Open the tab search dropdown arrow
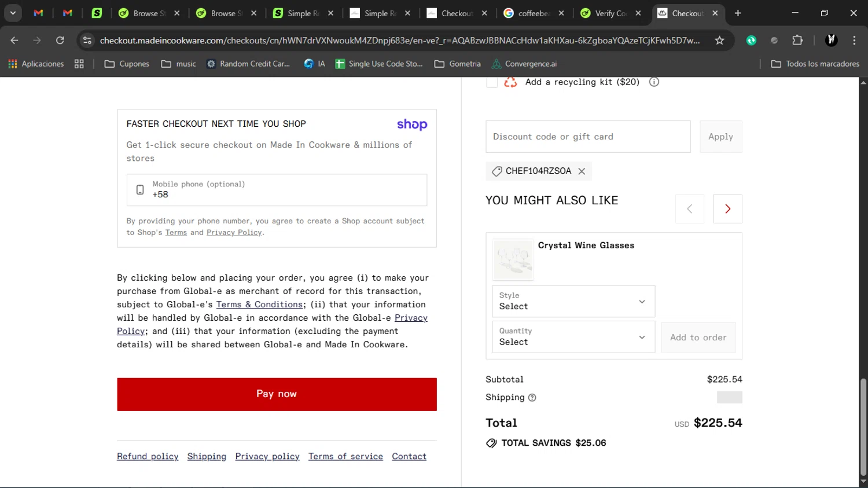This screenshot has width=868, height=488. pyautogui.click(x=13, y=13)
